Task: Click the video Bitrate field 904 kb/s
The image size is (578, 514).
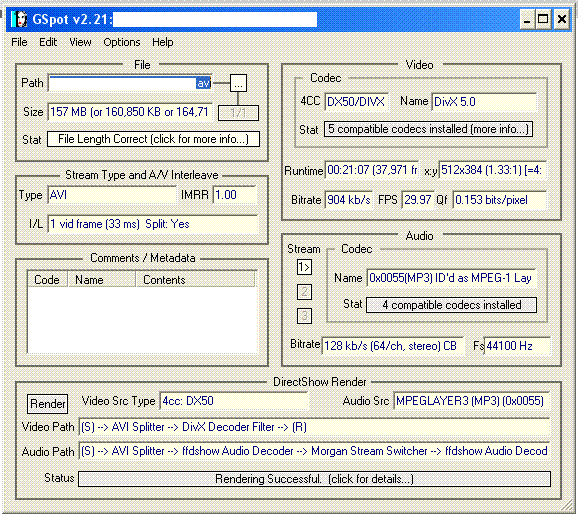Action: pyautogui.click(x=349, y=200)
